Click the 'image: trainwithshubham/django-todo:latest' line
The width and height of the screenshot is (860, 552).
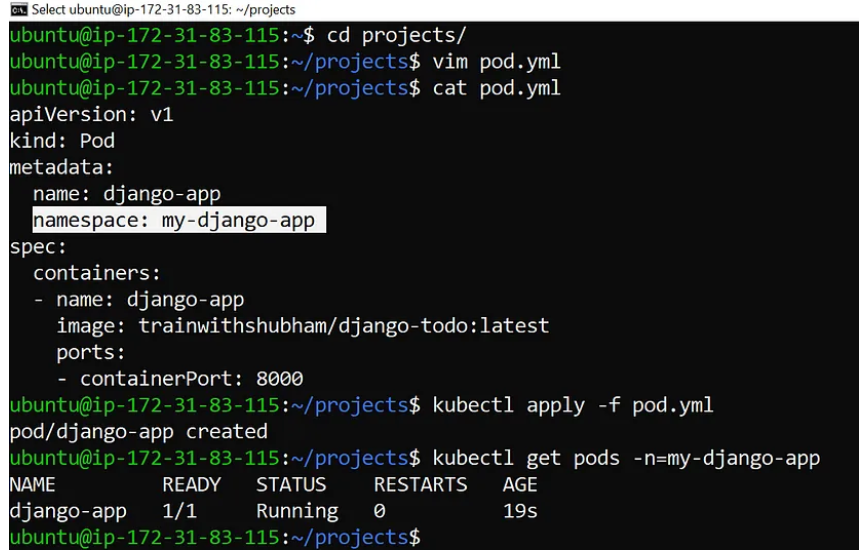click(x=303, y=326)
